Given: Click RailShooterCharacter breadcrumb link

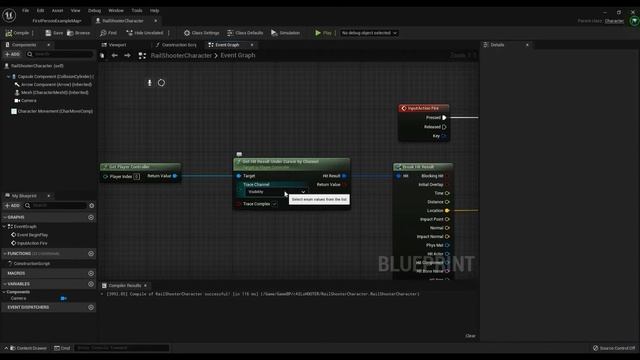Looking at the screenshot, I should coord(181,56).
